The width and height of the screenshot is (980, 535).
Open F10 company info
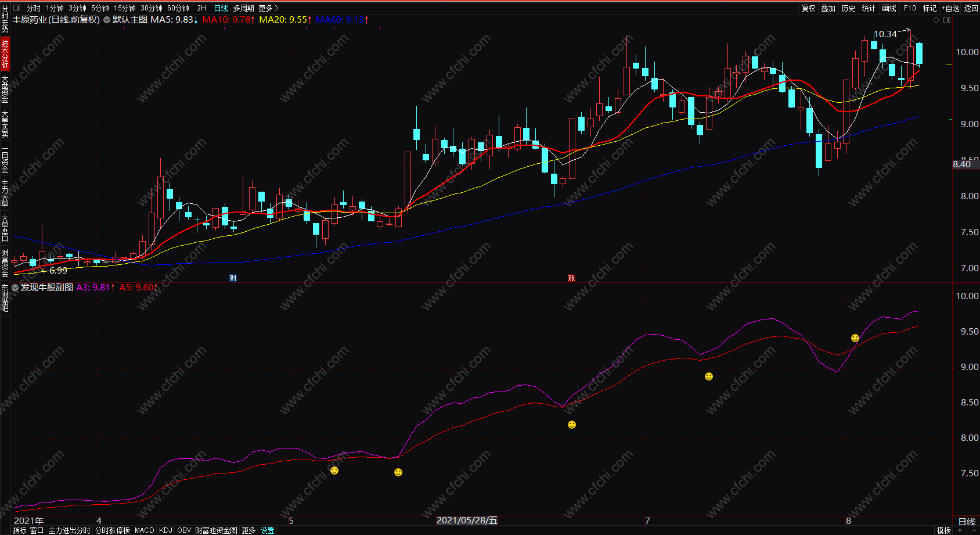910,8
